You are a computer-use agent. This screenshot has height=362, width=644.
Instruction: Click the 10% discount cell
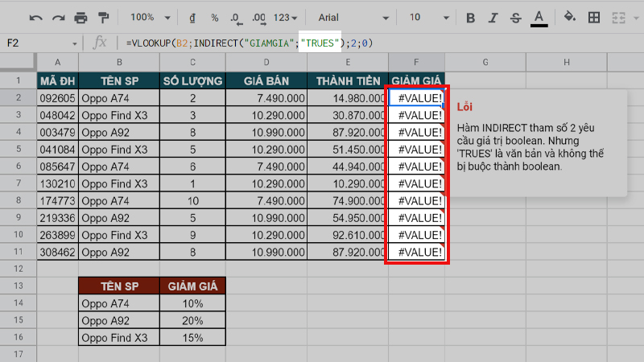[x=192, y=303]
